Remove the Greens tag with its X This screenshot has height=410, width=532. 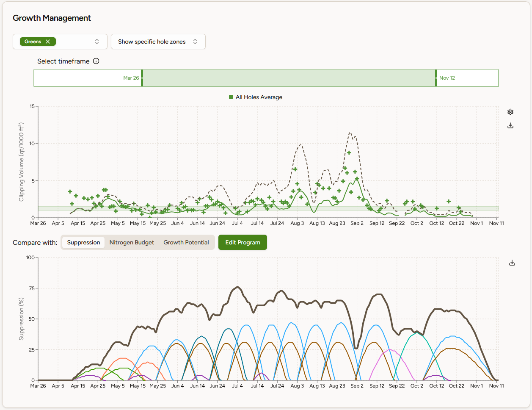pos(48,42)
